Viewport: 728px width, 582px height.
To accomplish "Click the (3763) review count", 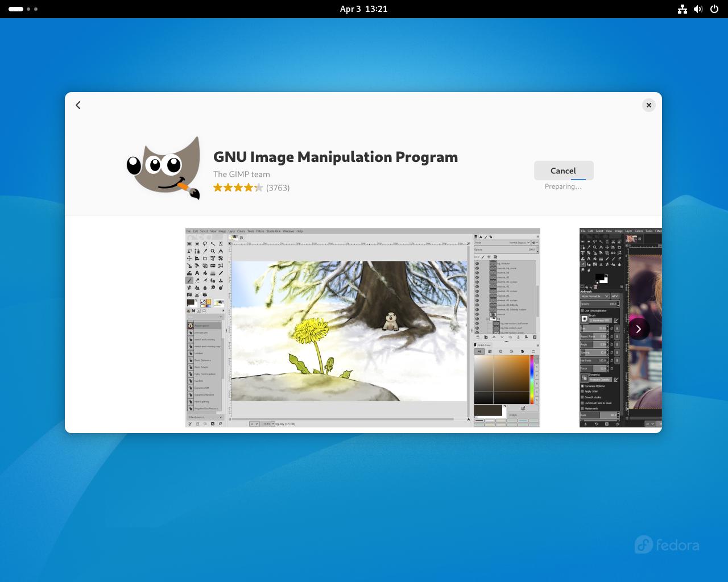I will pos(278,188).
